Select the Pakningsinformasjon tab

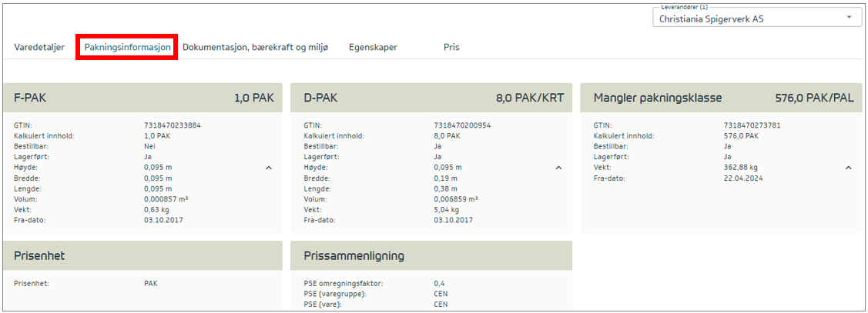[127, 47]
